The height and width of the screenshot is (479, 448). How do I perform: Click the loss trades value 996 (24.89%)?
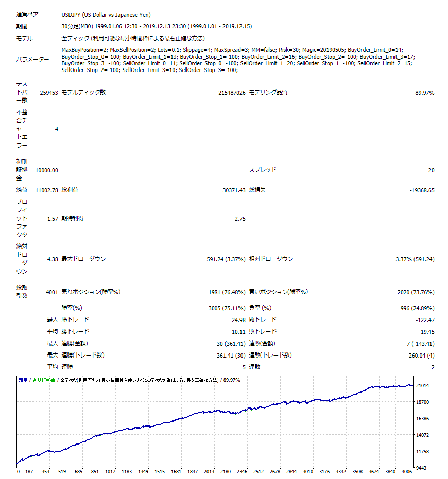tap(418, 308)
